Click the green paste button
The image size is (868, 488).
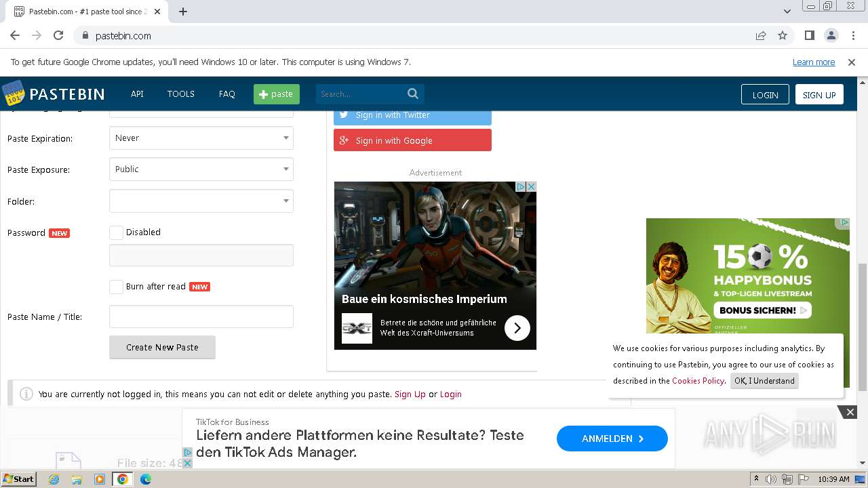click(x=277, y=94)
